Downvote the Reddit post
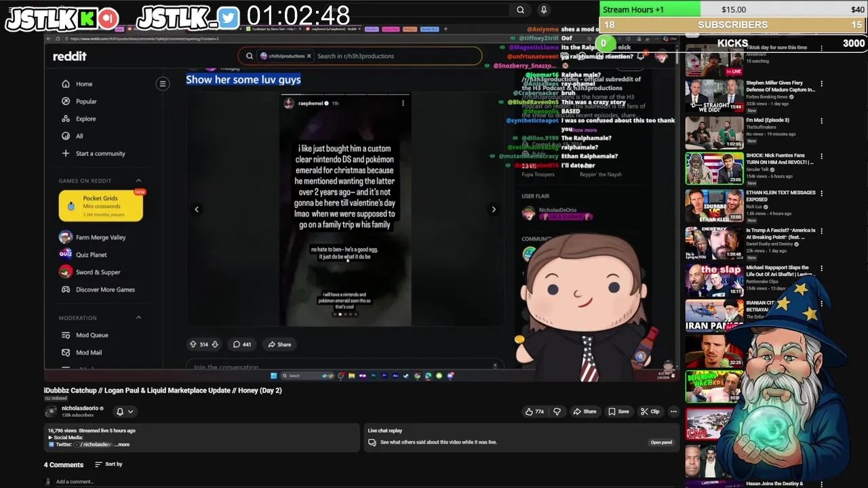The height and width of the screenshot is (488, 868). pyautogui.click(x=215, y=344)
